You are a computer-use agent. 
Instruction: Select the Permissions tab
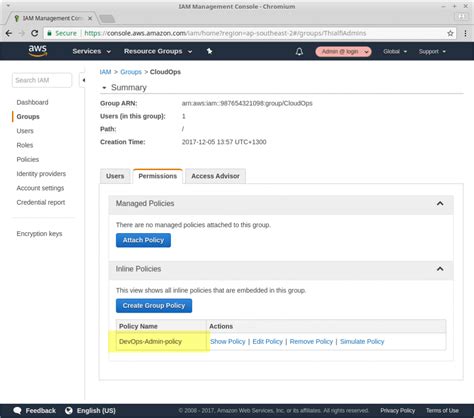pyautogui.click(x=158, y=176)
